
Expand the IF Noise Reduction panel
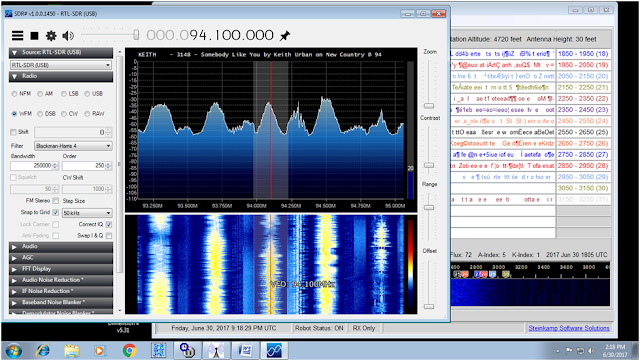(61, 291)
